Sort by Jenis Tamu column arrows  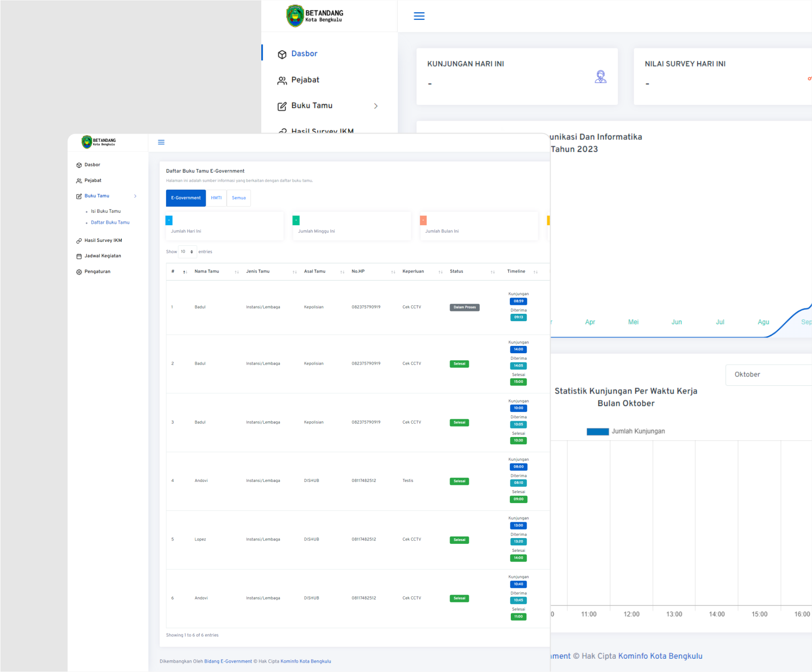click(x=295, y=272)
